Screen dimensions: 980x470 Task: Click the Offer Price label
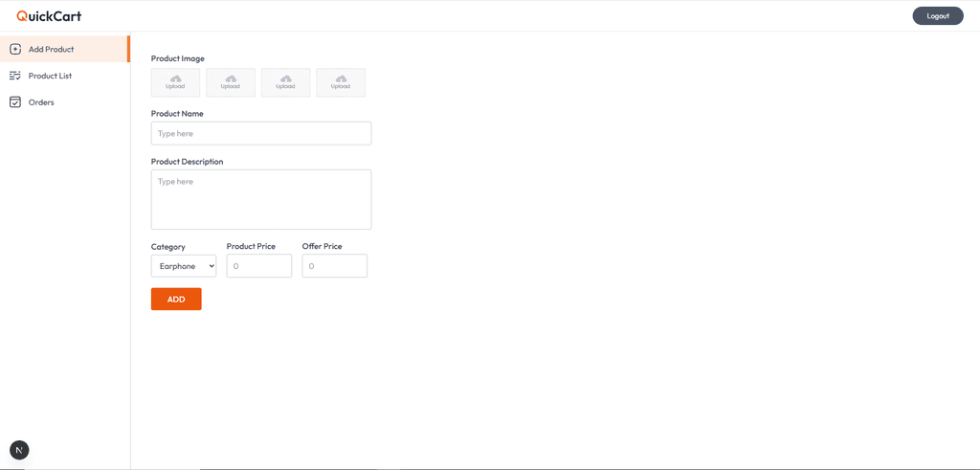pyautogui.click(x=323, y=246)
